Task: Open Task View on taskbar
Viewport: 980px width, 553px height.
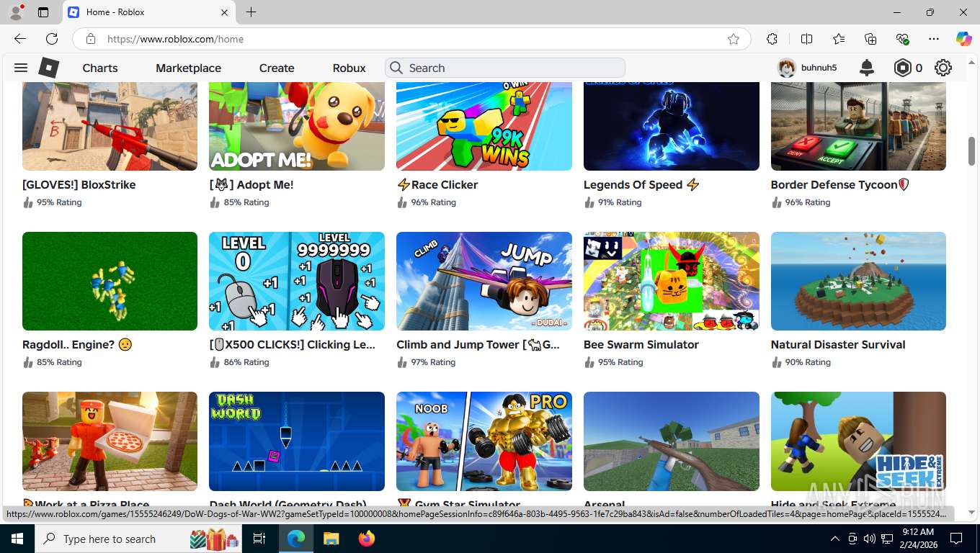Action: point(259,539)
